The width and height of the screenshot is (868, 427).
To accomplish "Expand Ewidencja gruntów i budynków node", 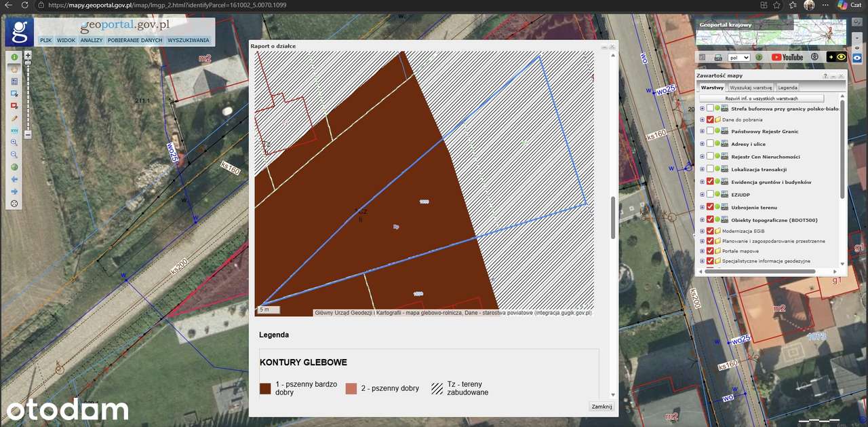I will coord(702,182).
